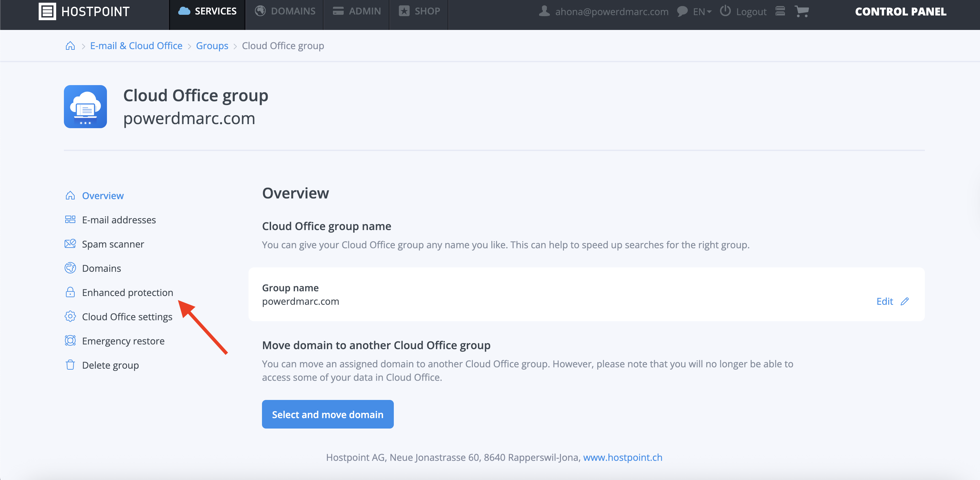Viewport: 980px width, 480px height.
Task: Open Enhanced protection in sidebar
Action: (x=127, y=292)
